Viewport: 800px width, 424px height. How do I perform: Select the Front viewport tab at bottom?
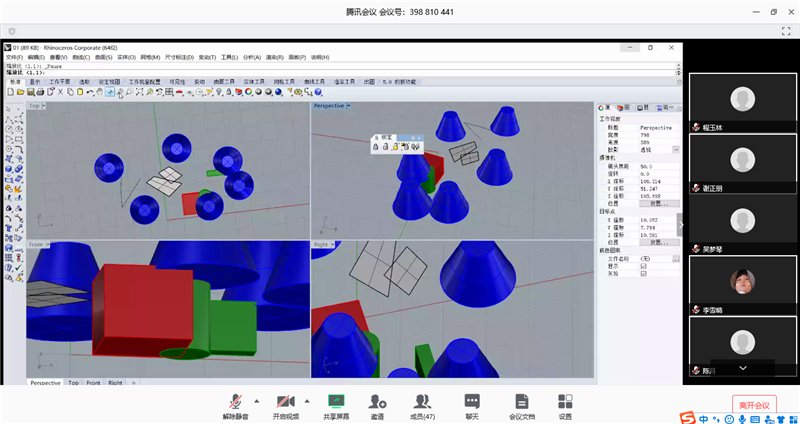click(93, 383)
